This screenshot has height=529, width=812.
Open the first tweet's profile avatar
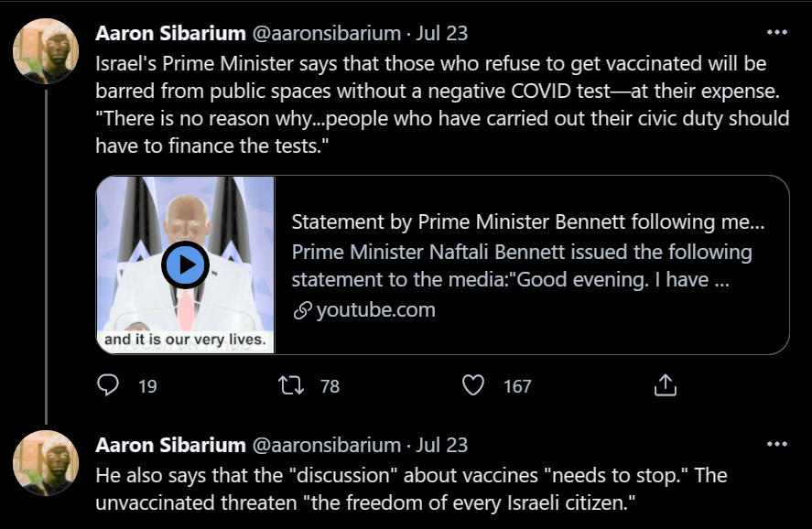46,50
